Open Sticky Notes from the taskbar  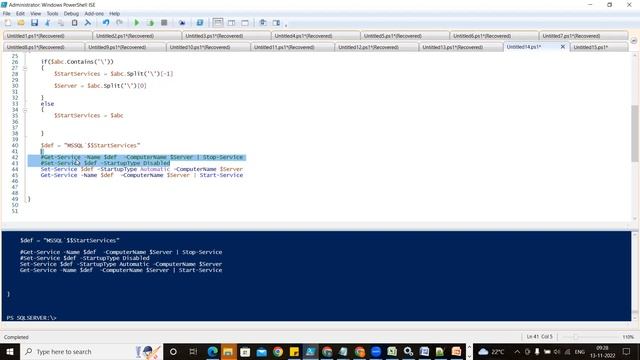[294, 351]
